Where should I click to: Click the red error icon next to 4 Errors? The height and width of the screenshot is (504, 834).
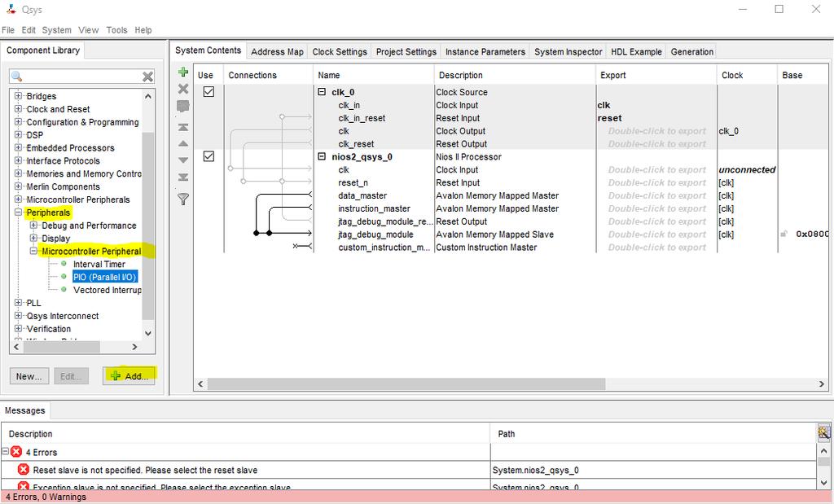pyautogui.click(x=16, y=452)
